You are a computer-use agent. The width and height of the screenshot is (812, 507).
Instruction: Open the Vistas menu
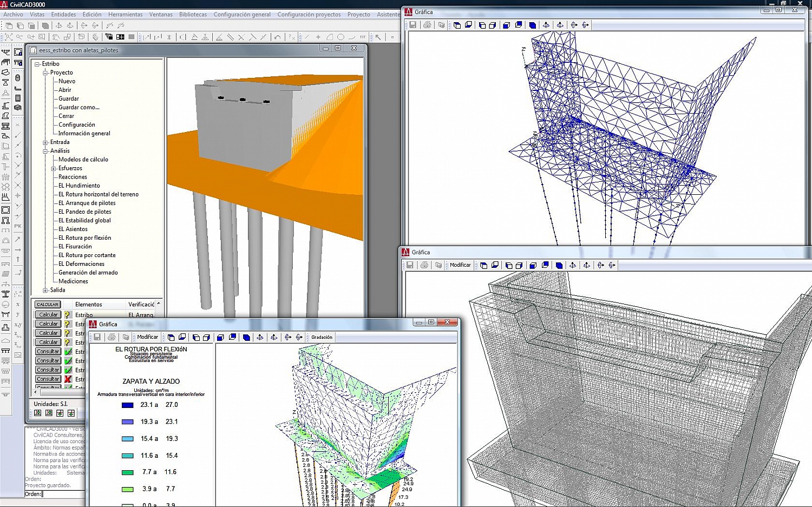tap(37, 15)
